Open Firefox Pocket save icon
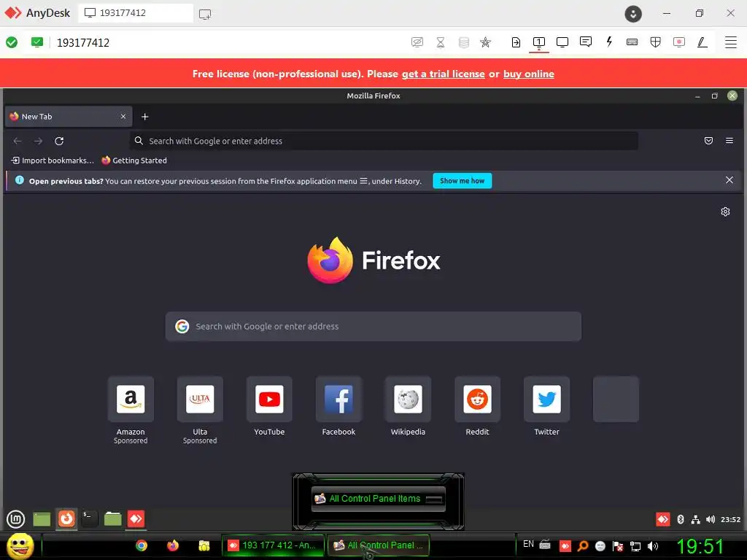 coord(708,141)
